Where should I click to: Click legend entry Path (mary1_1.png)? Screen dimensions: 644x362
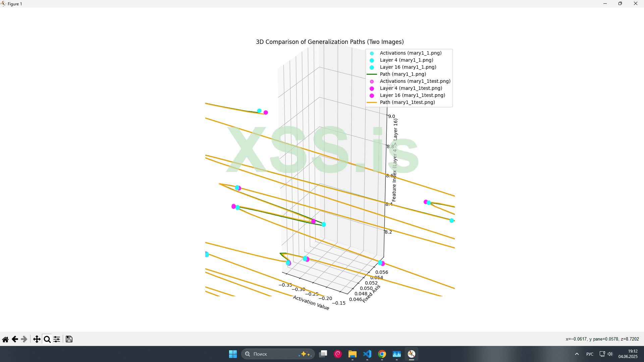[403, 74]
